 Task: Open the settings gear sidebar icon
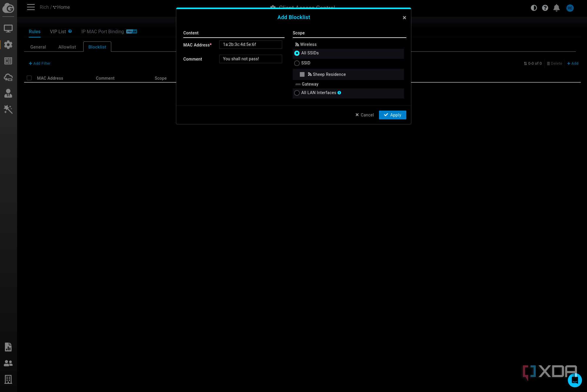tap(8, 45)
